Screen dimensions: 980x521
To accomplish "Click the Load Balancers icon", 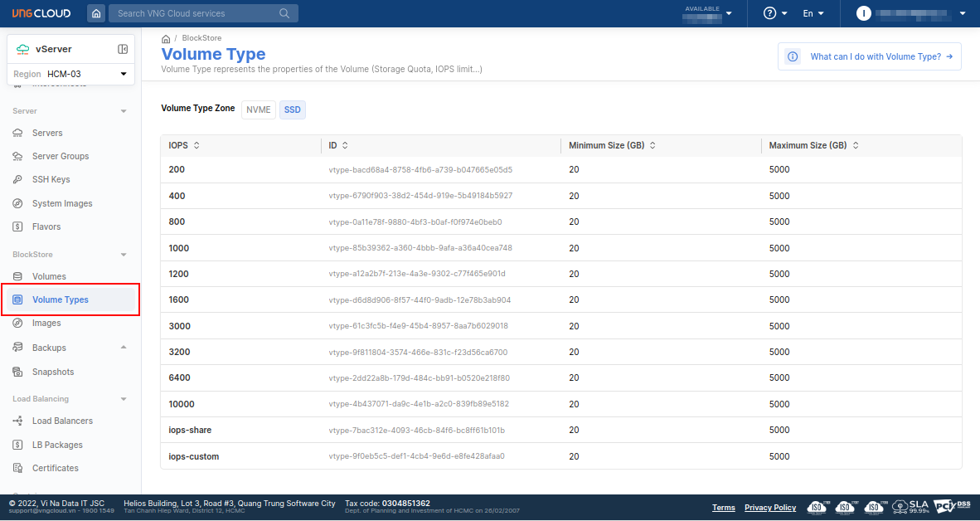I will click(17, 421).
